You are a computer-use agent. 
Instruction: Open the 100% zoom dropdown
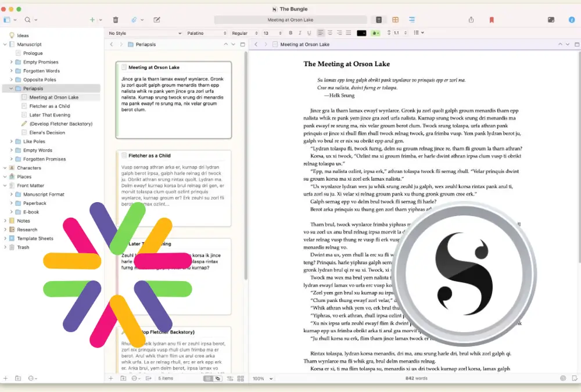pos(263,378)
